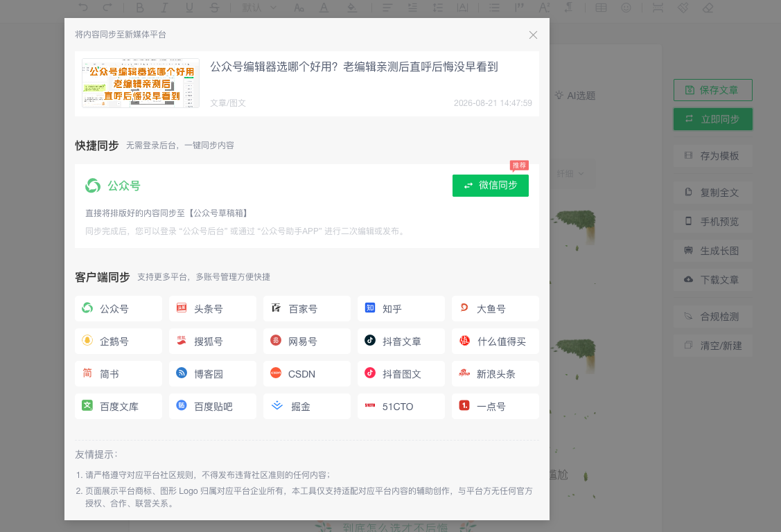The image size is (781, 532).
Task: Click the 文章/图文 type label
Action: (x=227, y=103)
